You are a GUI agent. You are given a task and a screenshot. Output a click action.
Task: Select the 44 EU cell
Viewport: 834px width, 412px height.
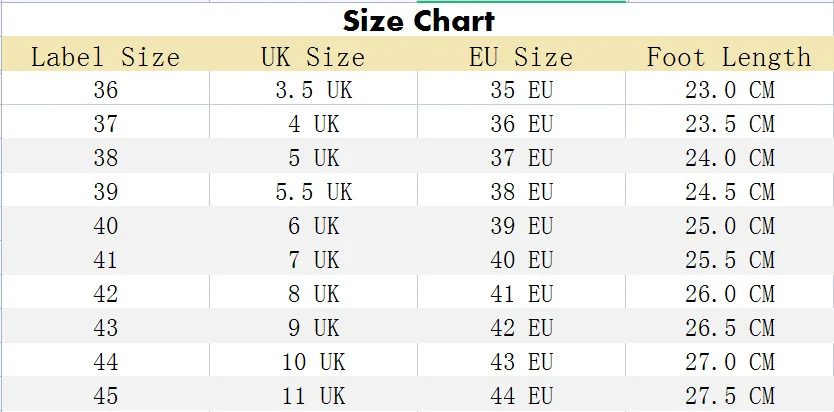coord(521,394)
